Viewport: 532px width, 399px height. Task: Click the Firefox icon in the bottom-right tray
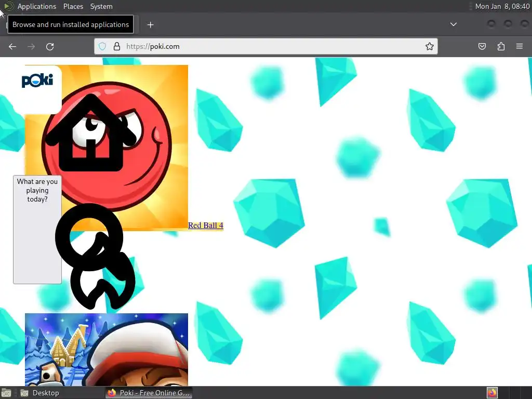coord(492,393)
